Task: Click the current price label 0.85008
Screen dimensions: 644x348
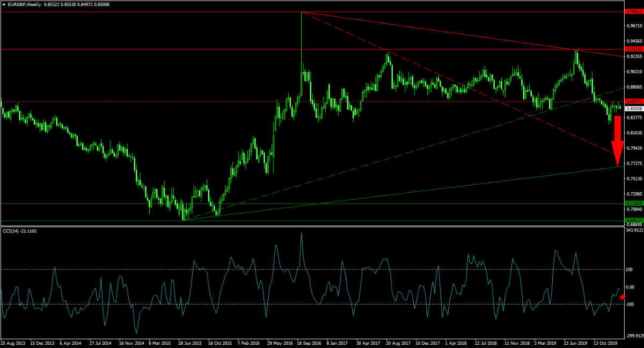Action: pos(634,108)
